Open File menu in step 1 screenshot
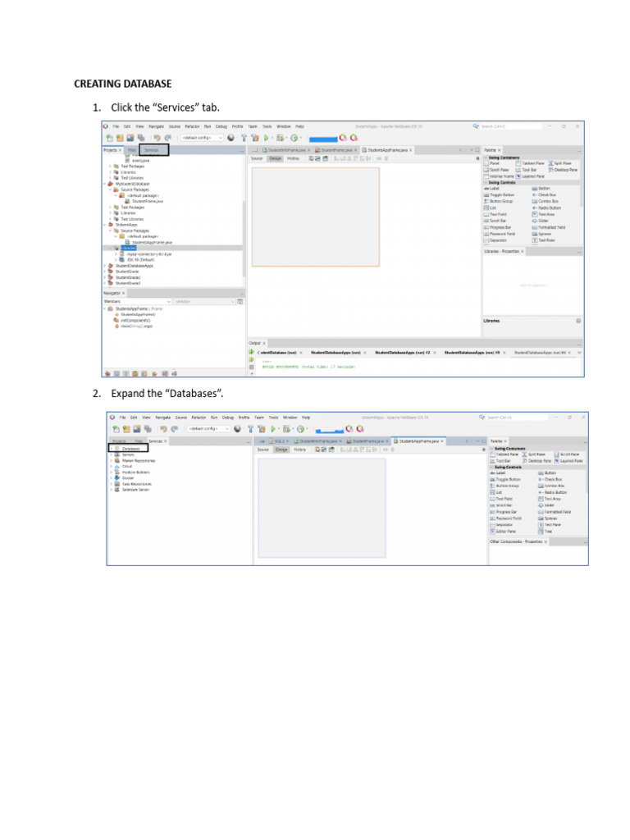Image resolution: width=630 pixels, height=840 pixels. click(x=116, y=127)
